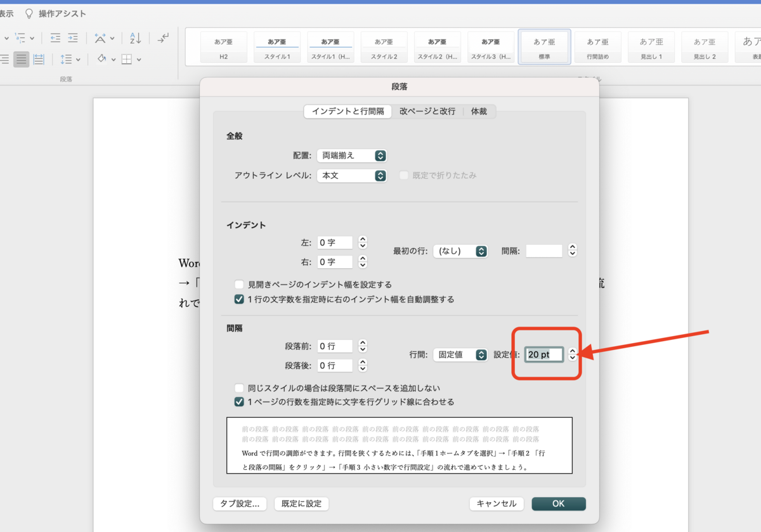Open the 最初の行 dropdown

[x=460, y=251]
